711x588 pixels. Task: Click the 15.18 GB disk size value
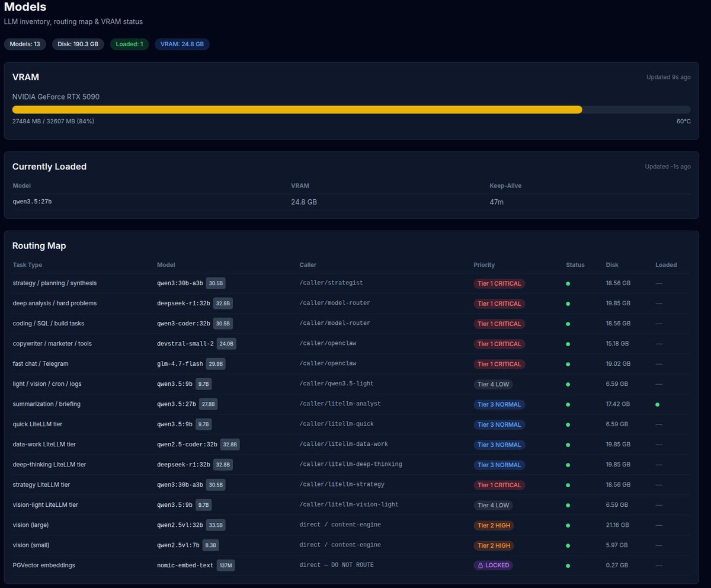pyautogui.click(x=617, y=344)
